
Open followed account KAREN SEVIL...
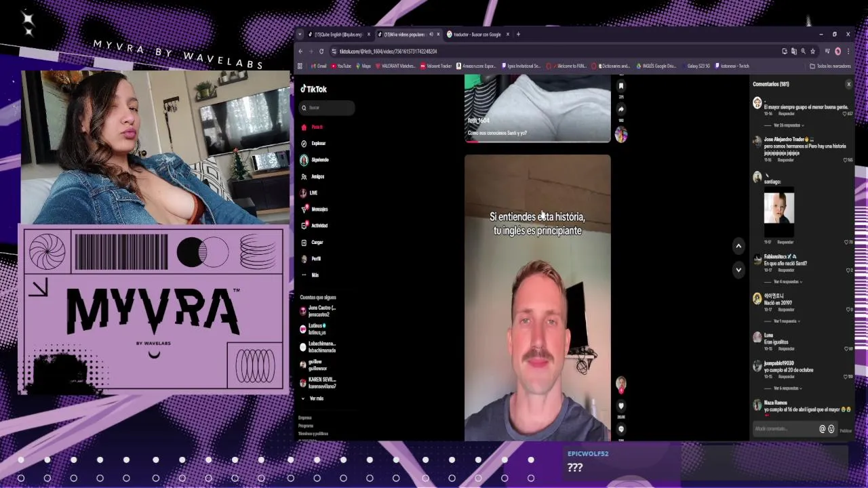point(318,383)
